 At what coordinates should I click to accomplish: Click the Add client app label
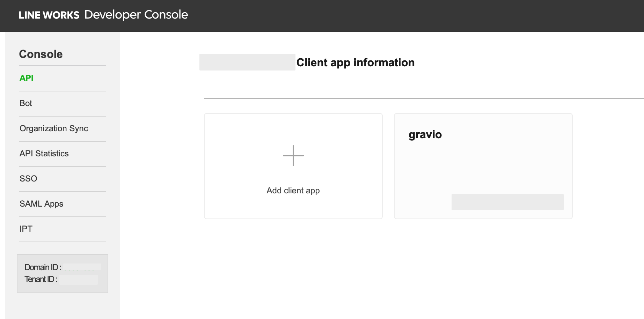[x=293, y=191]
